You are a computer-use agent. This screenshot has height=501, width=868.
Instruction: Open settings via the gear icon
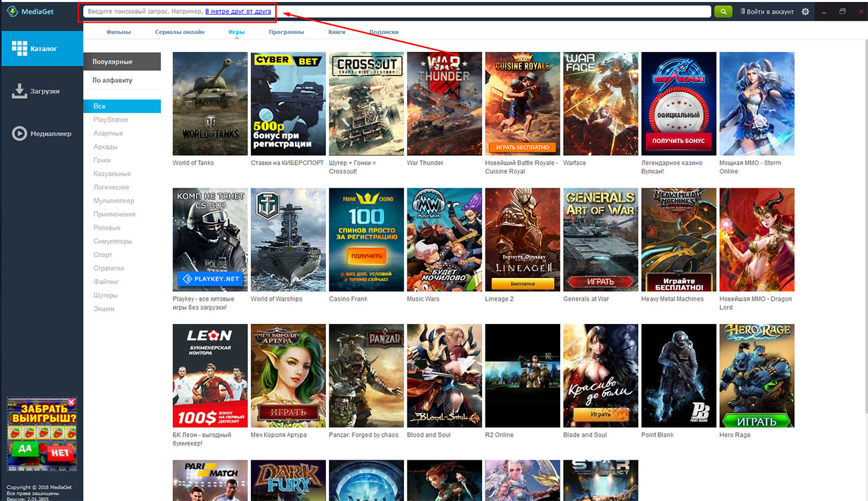(x=805, y=11)
